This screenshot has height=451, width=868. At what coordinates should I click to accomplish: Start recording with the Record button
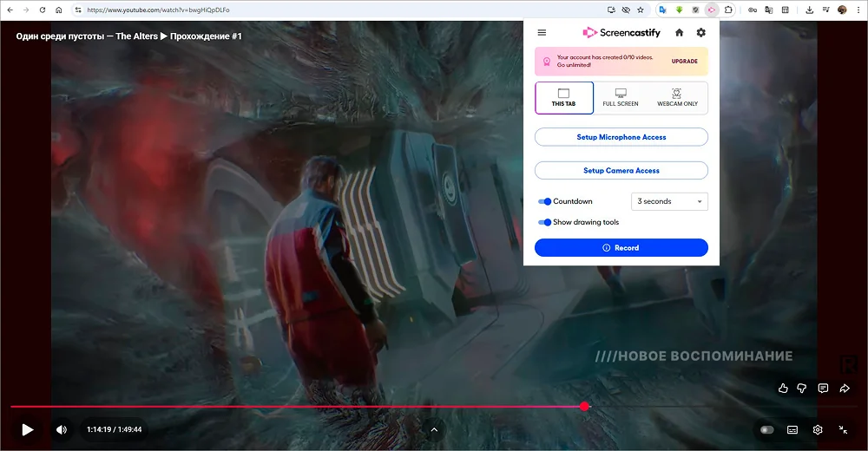tap(621, 248)
